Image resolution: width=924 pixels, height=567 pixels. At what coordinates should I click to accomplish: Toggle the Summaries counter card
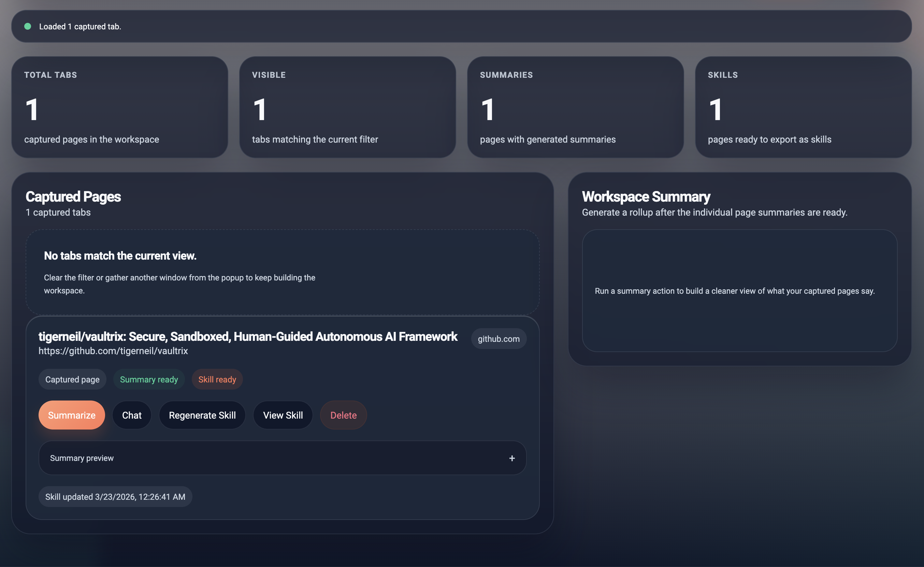pos(575,107)
